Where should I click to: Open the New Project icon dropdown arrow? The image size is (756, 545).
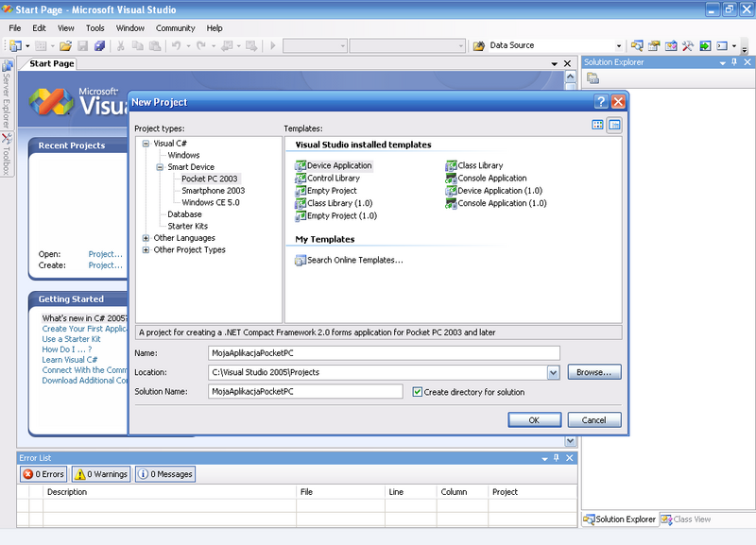click(x=27, y=45)
